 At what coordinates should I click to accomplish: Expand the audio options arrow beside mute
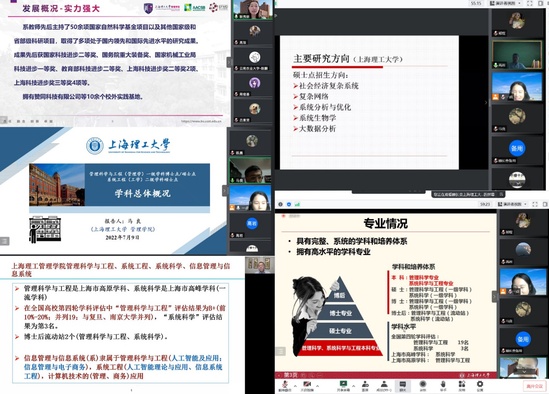[x=295, y=386]
